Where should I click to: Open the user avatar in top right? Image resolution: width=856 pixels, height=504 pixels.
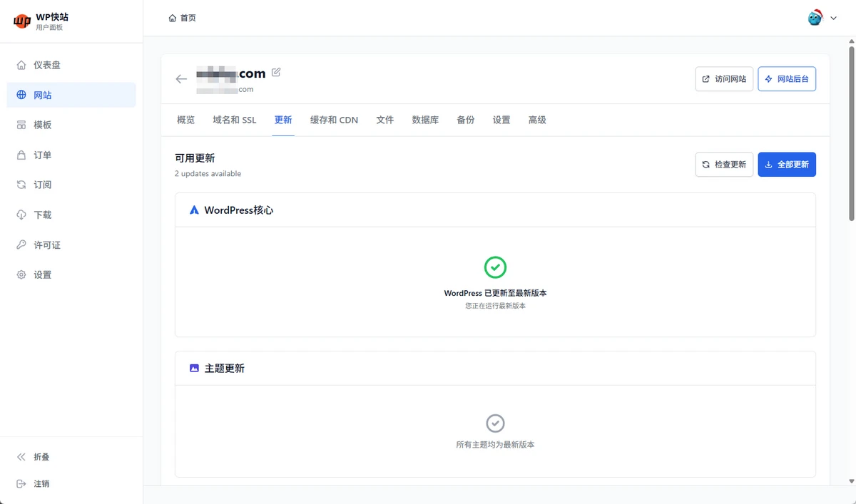pos(815,18)
